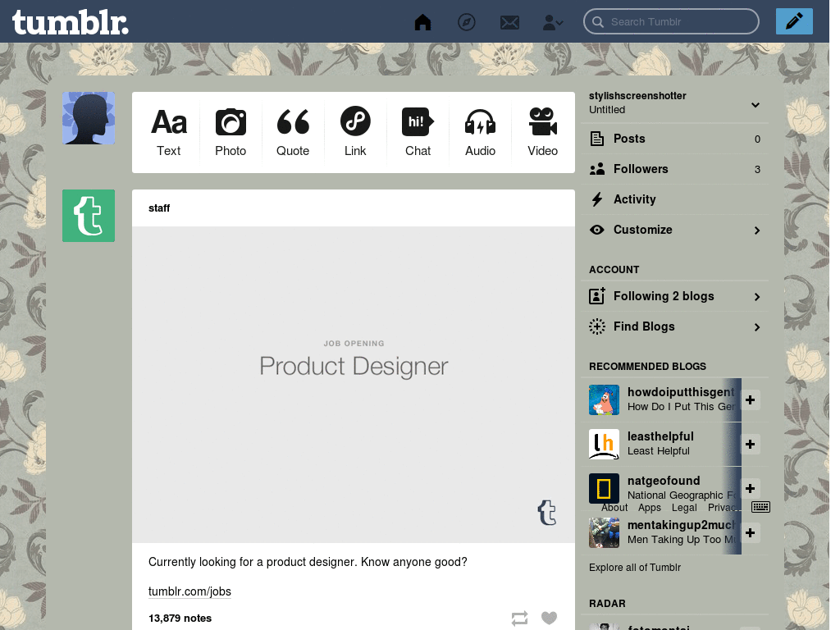This screenshot has height=630, width=840.
Task: Create a Quote post
Action: 293,132
